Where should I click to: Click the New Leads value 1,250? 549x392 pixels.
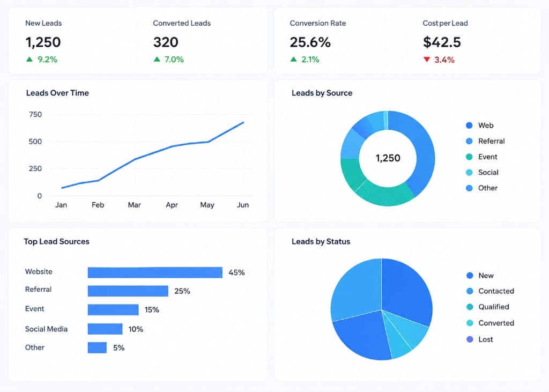click(x=43, y=42)
